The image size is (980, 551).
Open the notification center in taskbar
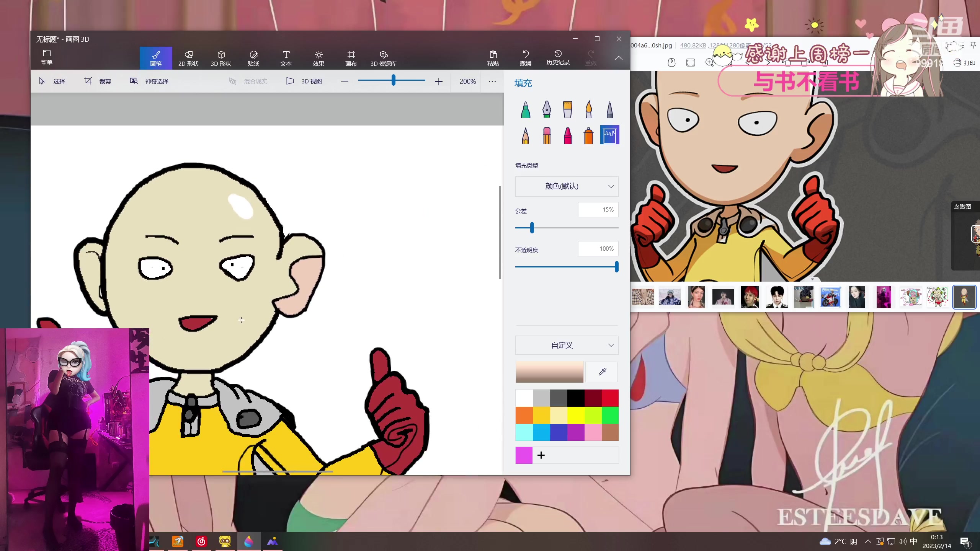965,541
